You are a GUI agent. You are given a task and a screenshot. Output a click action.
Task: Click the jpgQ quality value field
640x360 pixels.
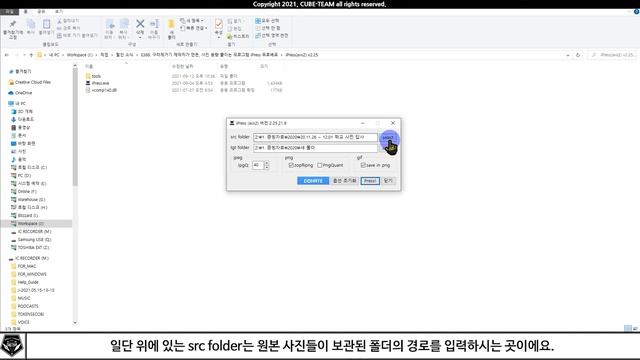pos(258,165)
